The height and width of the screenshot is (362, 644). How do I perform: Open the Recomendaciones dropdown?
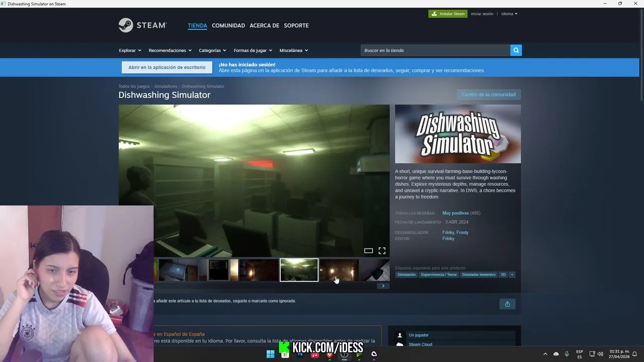[x=170, y=50]
